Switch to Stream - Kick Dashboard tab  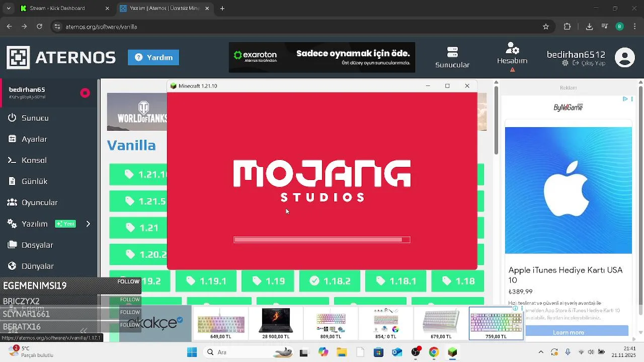(x=64, y=9)
